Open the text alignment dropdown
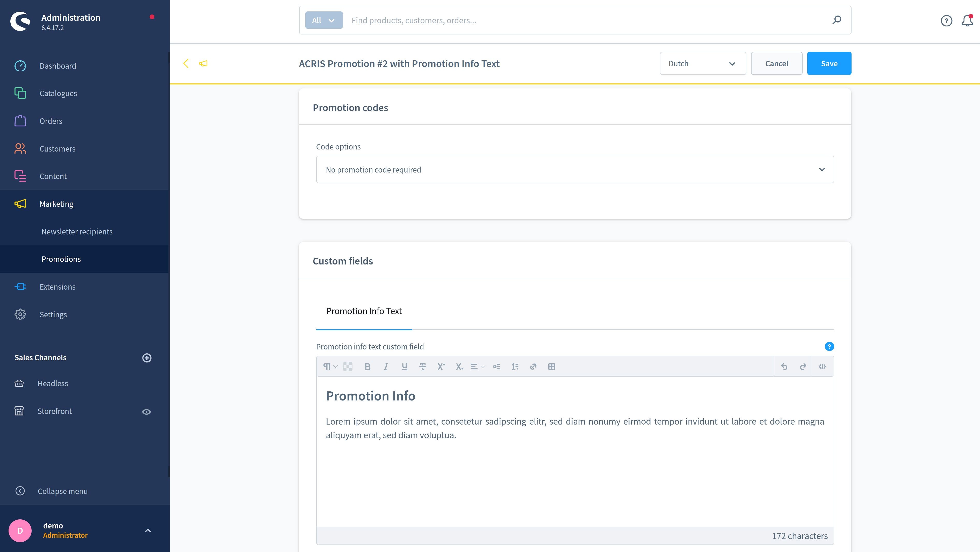 [478, 367]
